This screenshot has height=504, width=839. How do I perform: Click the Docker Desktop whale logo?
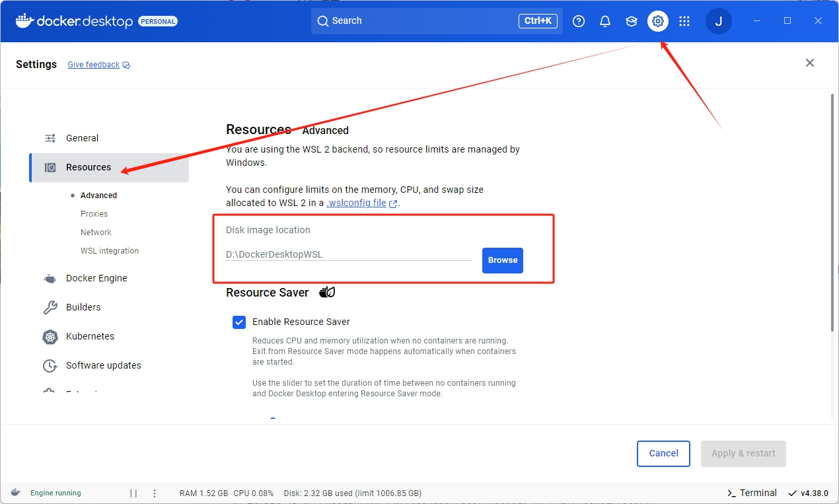coord(24,20)
